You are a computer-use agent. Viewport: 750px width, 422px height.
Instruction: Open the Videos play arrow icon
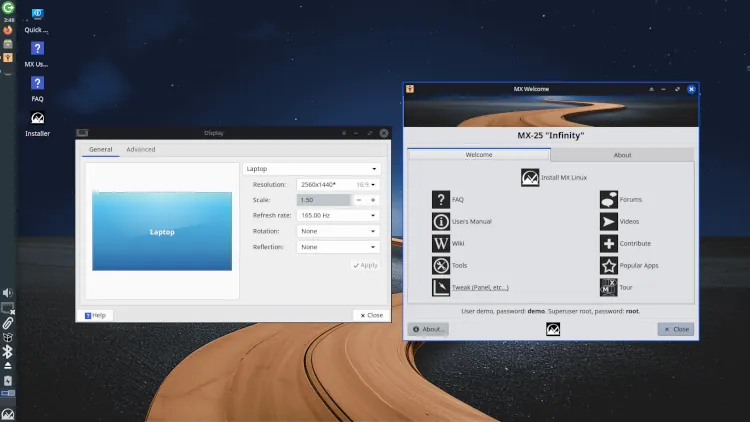pyautogui.click(x=608, y=222)
